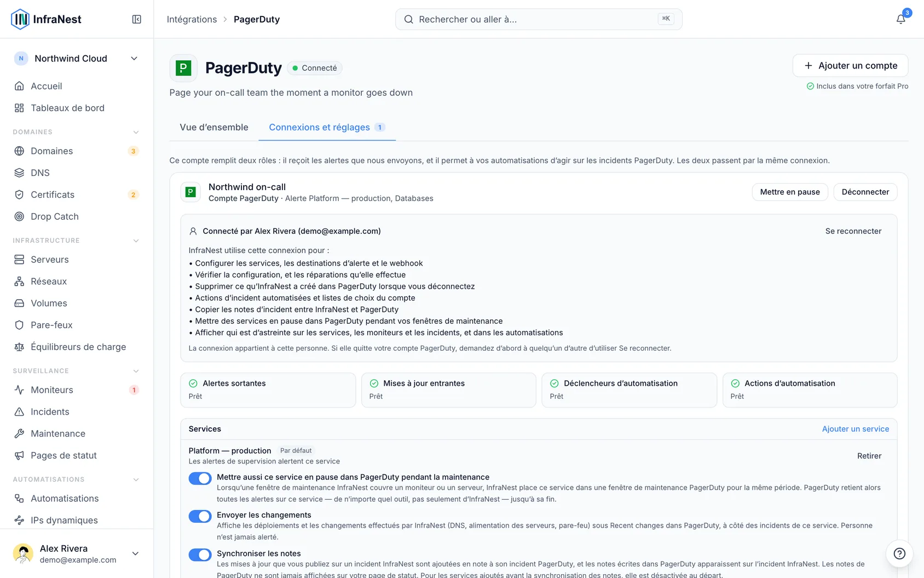Open Moniteurs activity icon

click(x=19, y=390)
